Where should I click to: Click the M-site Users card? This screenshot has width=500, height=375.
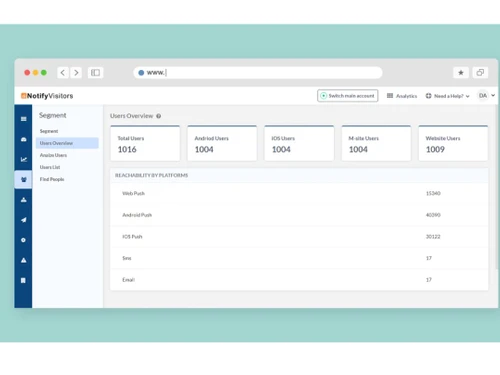(376, 143)
